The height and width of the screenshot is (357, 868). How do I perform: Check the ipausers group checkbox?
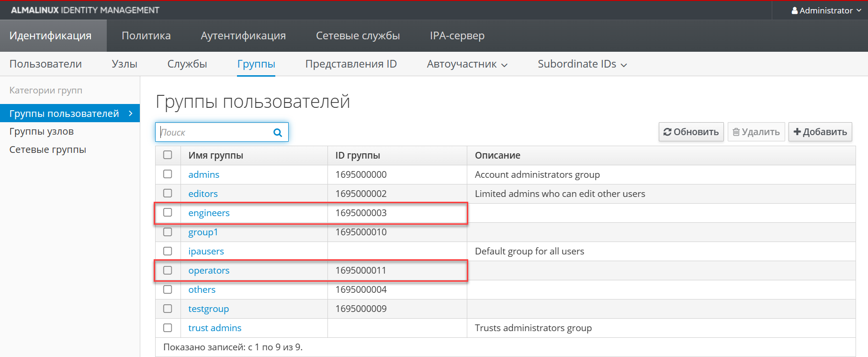[x=168, y=251]
